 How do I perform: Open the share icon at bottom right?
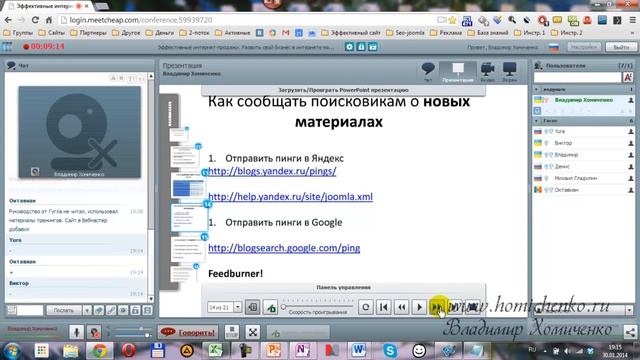[630, 332]
